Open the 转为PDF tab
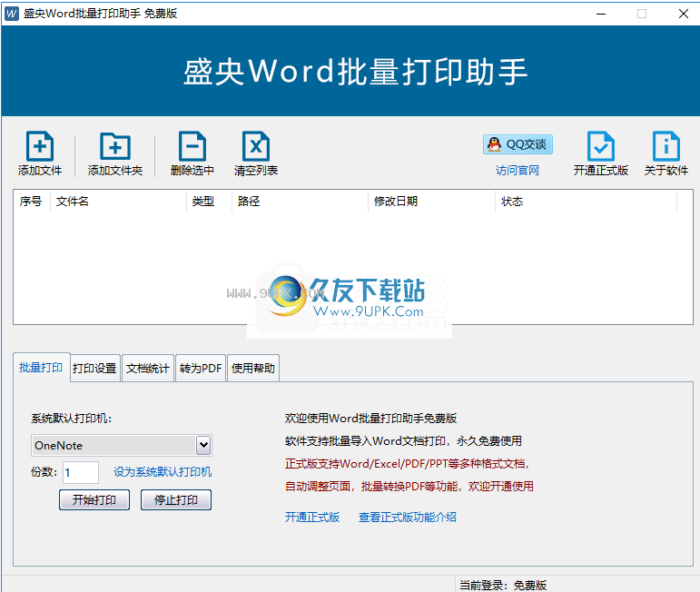The height and width of the screenshot is (592, 700). pyautogui.click(x=201, y=369)
